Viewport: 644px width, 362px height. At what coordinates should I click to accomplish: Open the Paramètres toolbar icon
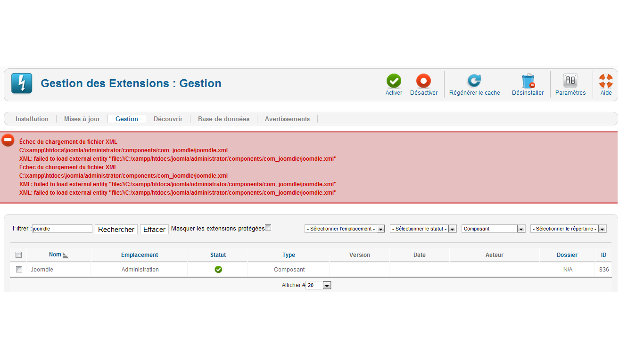[x=570, y=81]
